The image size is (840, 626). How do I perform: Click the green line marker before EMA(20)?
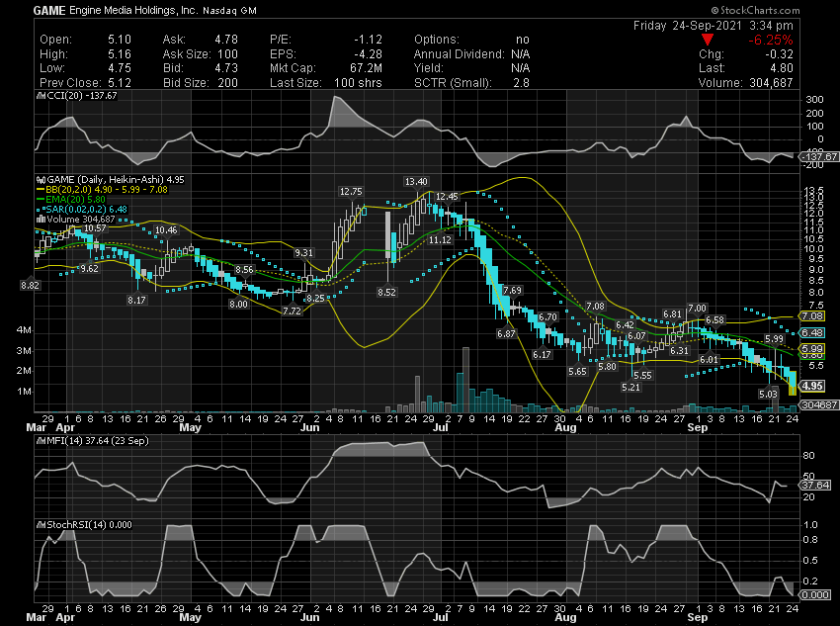point(41,200)
